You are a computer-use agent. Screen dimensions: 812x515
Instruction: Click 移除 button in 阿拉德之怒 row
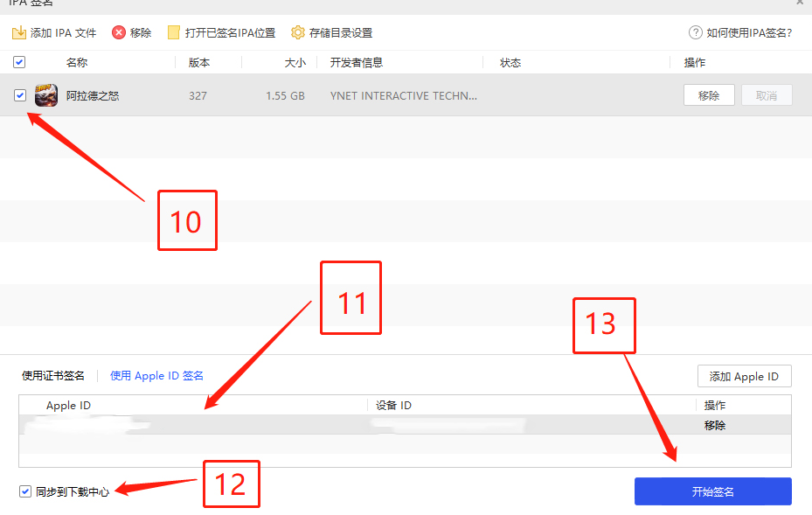point(709,95)
